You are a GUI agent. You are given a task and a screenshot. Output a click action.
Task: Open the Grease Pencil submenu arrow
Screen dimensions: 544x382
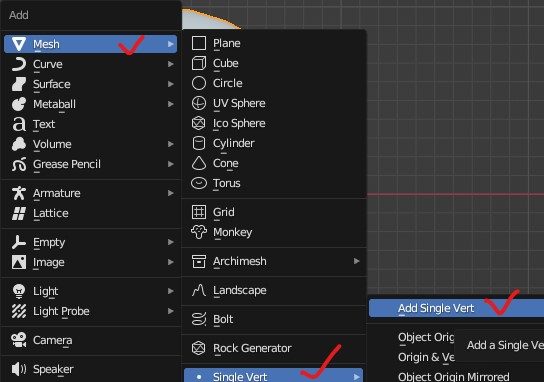[x=171, y=164]
